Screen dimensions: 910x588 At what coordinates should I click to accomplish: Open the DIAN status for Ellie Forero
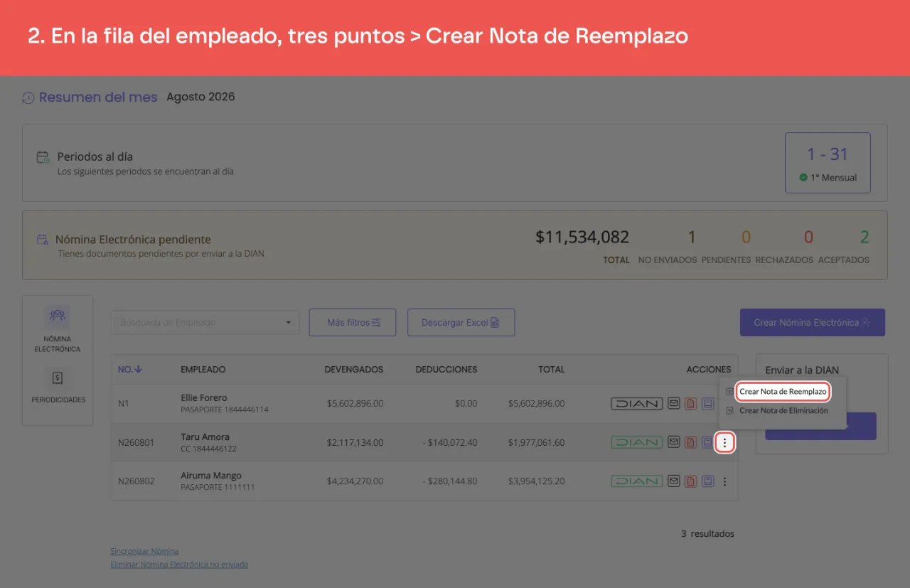click(x=636, y=403)
